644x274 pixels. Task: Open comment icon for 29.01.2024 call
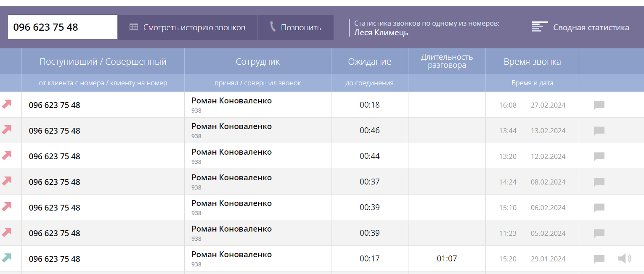[x=599, y=259]
